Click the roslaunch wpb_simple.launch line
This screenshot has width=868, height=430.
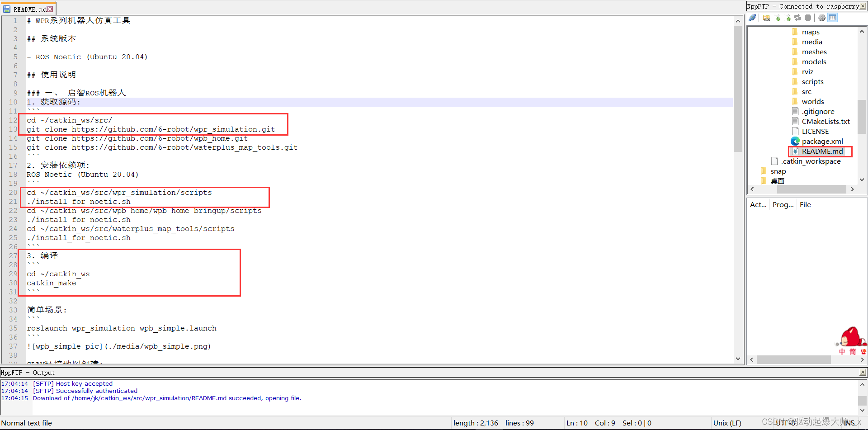(x=121, y=328)
